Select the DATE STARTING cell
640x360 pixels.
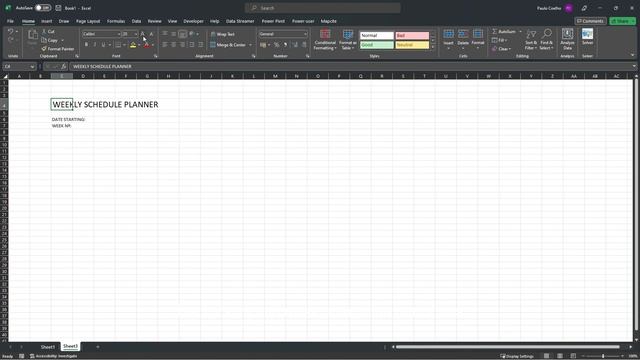click(68, 120)
